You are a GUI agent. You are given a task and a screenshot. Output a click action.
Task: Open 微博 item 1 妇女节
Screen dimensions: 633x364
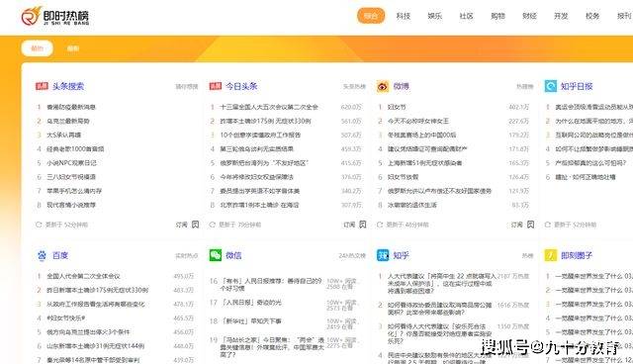point(397,107)
